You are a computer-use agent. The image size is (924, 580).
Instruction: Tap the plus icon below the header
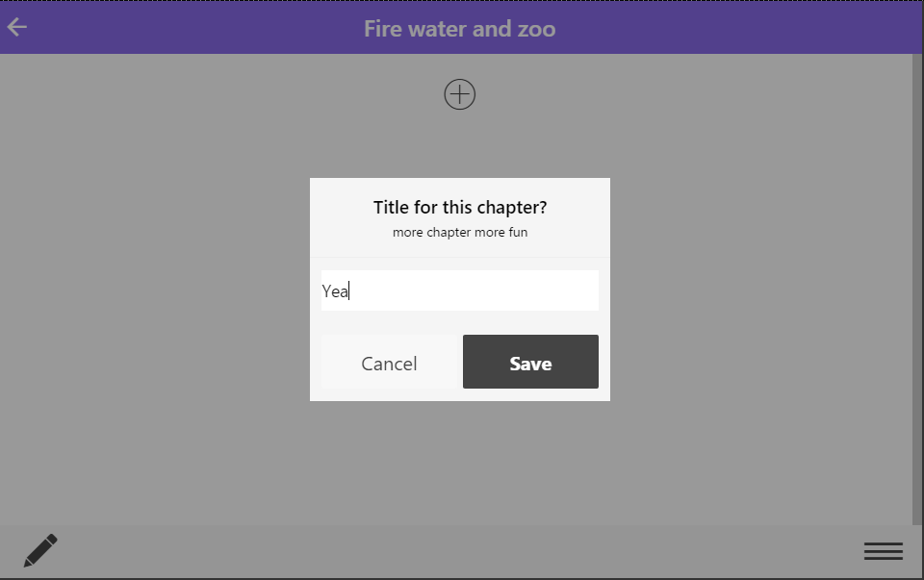click(x=460, y=94)
